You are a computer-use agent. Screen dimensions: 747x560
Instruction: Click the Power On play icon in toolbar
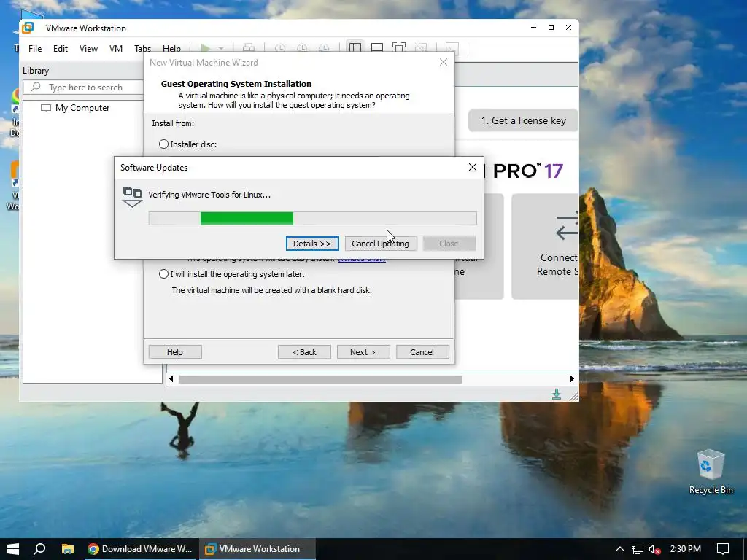tap(205, 48)
